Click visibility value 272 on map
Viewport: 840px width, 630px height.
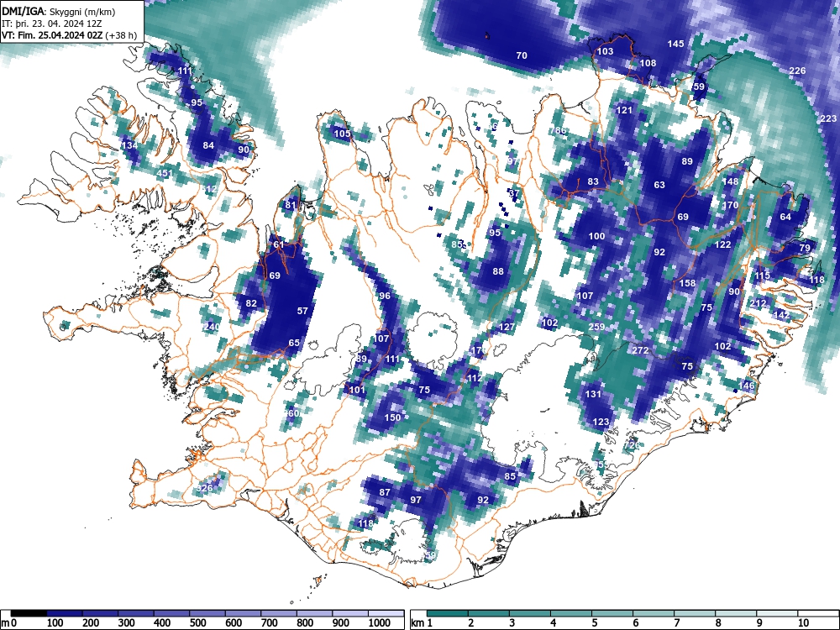click(x=640, y=350)
